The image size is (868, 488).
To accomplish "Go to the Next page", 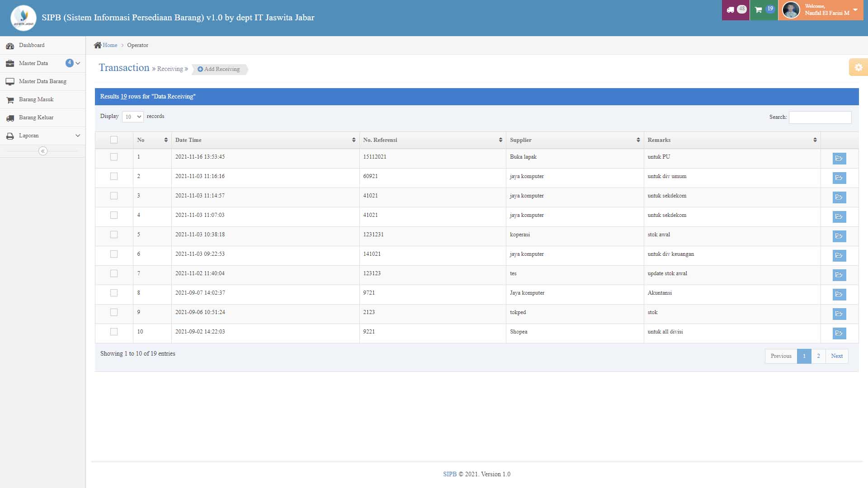I will point(836,356).
